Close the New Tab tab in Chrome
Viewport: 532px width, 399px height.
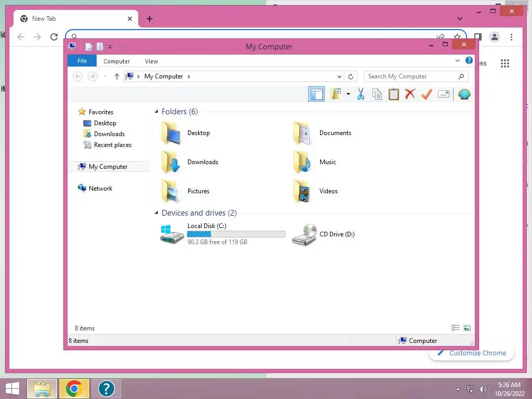click(x=129, y=19)
